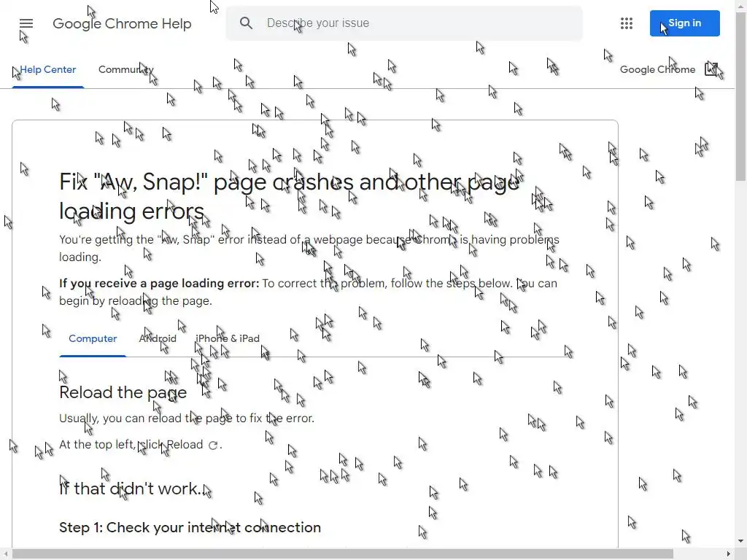Open the Google apps grid
Screen dimensions: 747x560
pyautogui.click(x=627, y=23)
